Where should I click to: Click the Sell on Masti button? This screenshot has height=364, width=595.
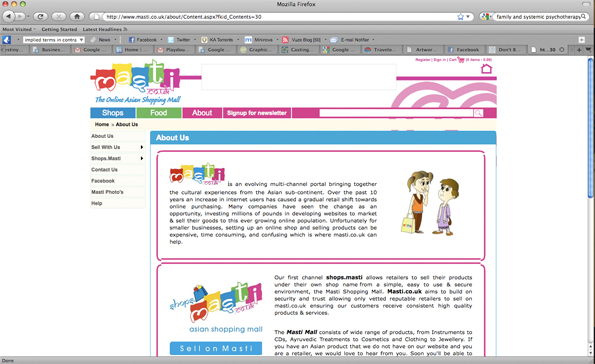pyautogui.click(x=216, y=348)
